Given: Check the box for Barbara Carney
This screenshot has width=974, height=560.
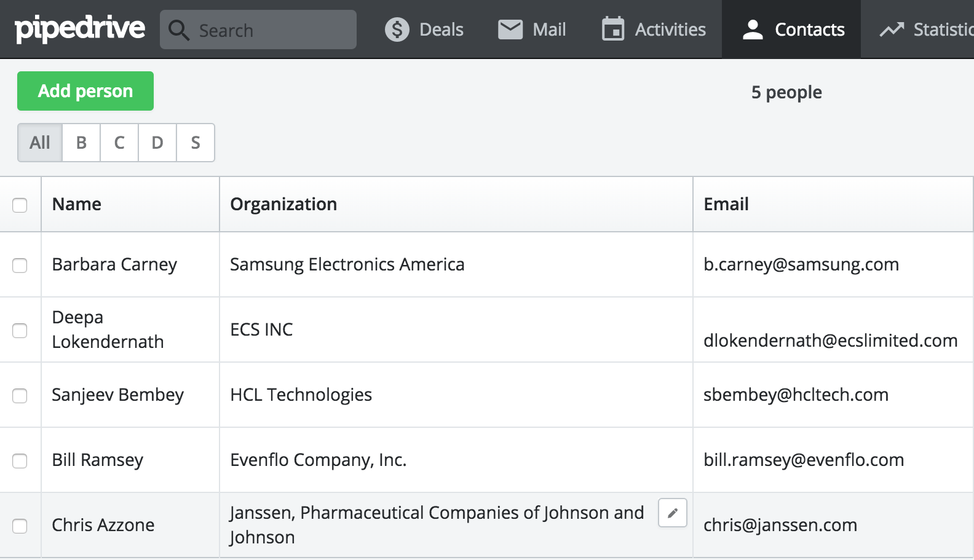Looking at the screenshot, I should (20, 266).
